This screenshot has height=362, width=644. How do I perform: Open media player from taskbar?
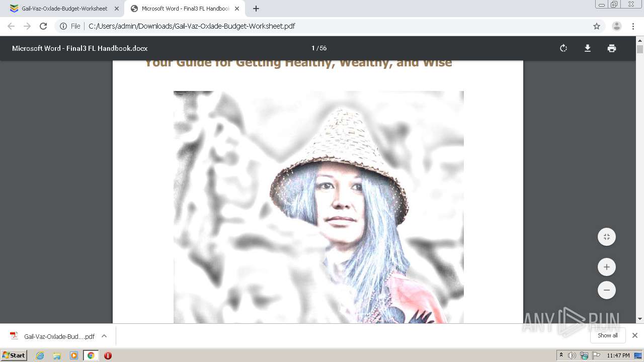click(74, 355)
